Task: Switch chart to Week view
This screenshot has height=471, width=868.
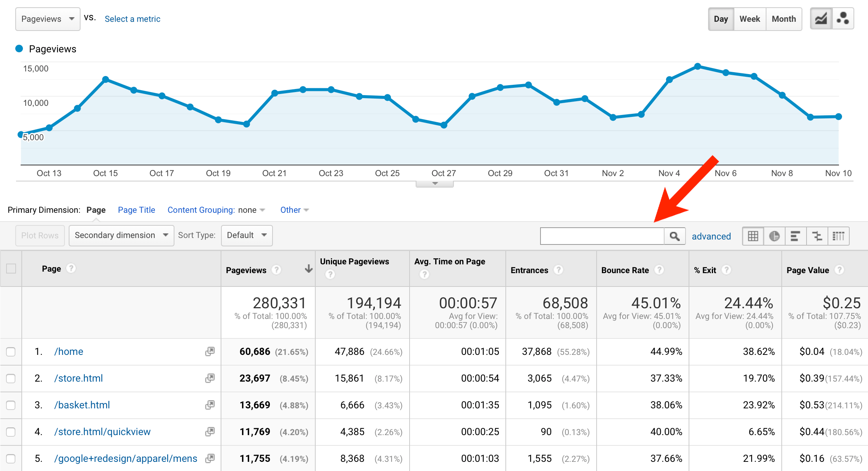Action: [x=750, y=19]
